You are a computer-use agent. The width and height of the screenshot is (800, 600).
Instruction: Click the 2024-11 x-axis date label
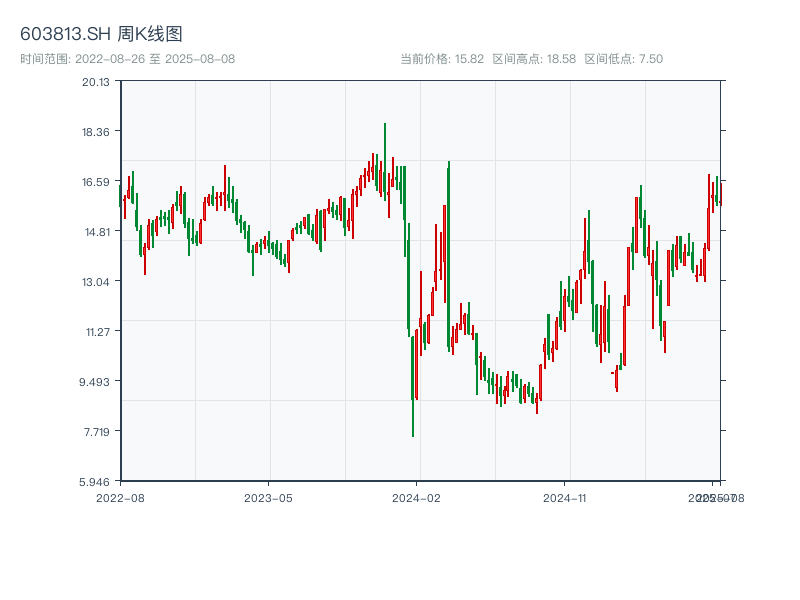(x=565, y=497)
